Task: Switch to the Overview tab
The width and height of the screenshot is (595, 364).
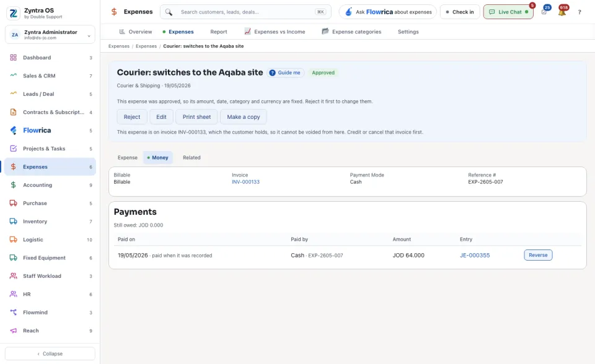Action: (136, 32)
